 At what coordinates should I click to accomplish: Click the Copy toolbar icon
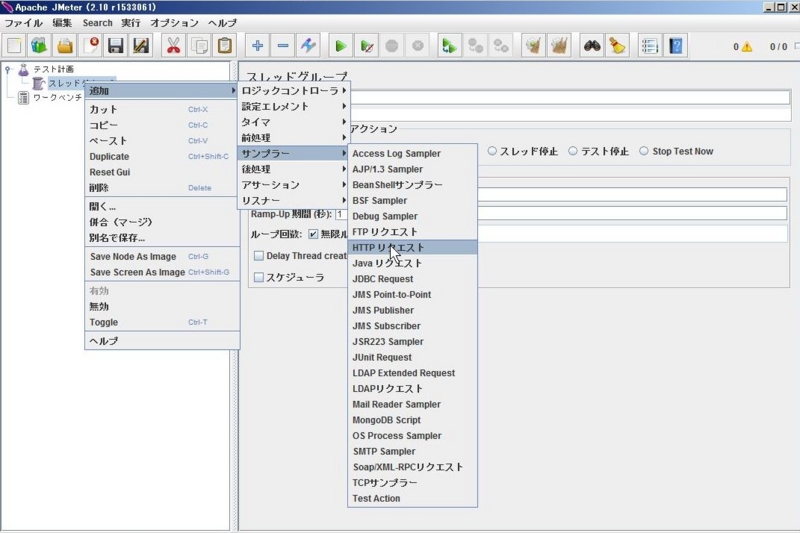tap(199, 46)
